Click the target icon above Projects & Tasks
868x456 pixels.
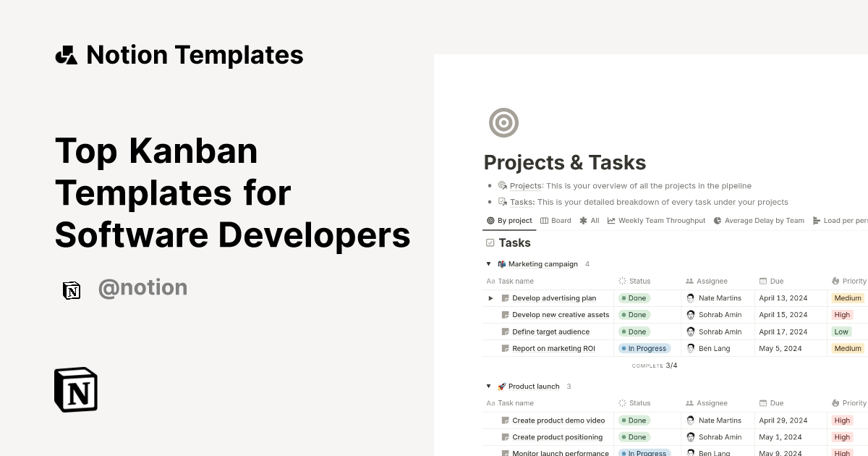pyautogui.click(x=503, y=122)
